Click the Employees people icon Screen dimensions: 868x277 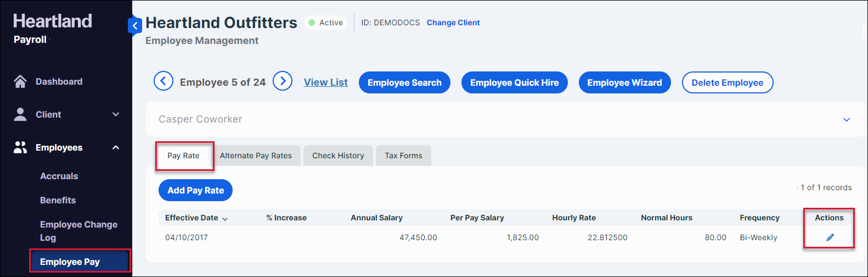[20, 147]
